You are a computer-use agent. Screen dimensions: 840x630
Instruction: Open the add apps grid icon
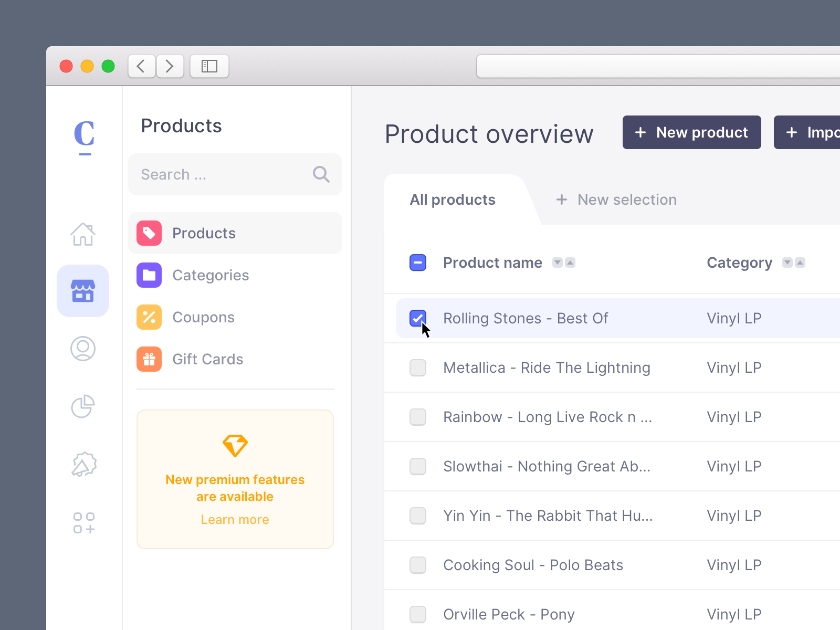[x=84, y=523]
